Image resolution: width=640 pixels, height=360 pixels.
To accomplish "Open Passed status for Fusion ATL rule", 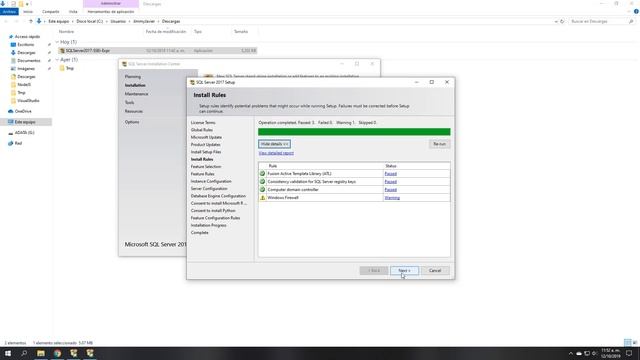I will pyautogui.click(x=391, y=173).
